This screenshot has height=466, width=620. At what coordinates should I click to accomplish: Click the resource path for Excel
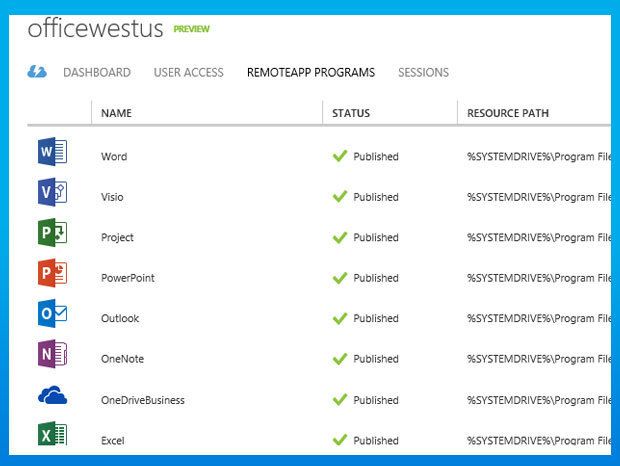(x=539, y=440)
